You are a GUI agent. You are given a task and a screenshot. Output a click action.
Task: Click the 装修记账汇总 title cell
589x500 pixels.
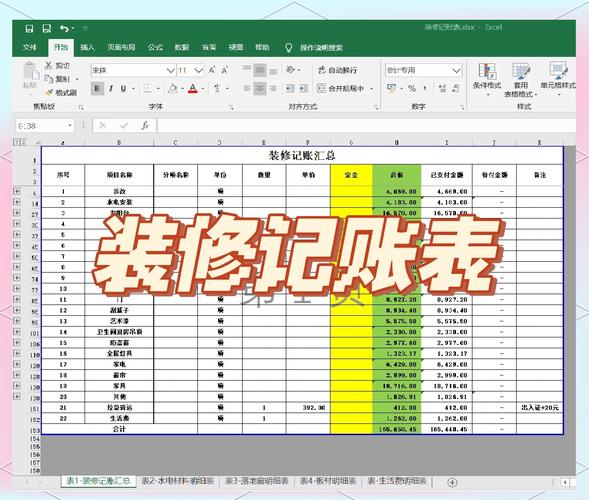click(x=302, y=155)
